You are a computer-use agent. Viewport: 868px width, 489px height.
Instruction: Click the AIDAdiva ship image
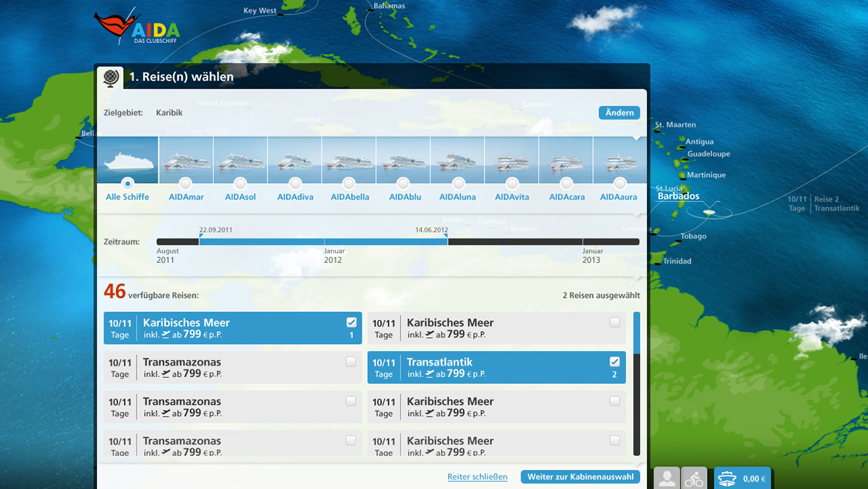click(x=295, y=160)
